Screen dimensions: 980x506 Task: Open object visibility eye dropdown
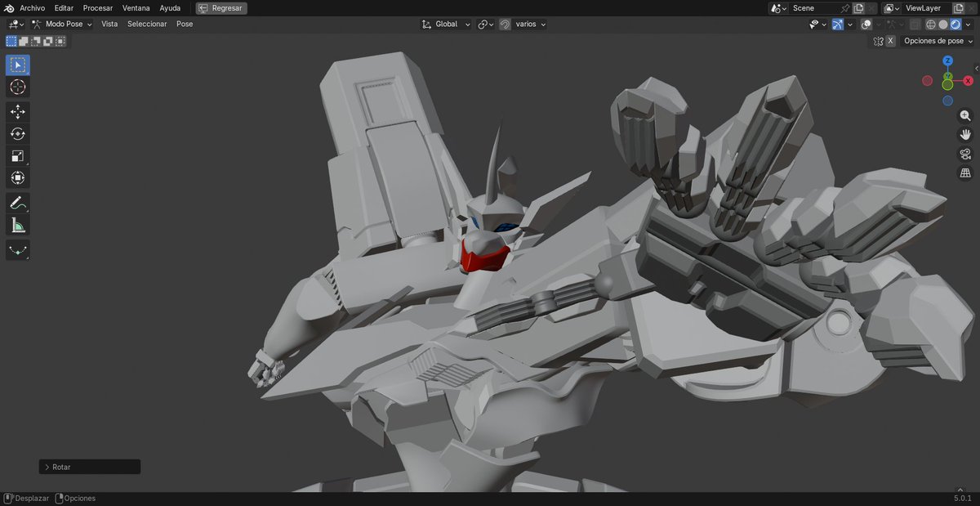(818, 25)
